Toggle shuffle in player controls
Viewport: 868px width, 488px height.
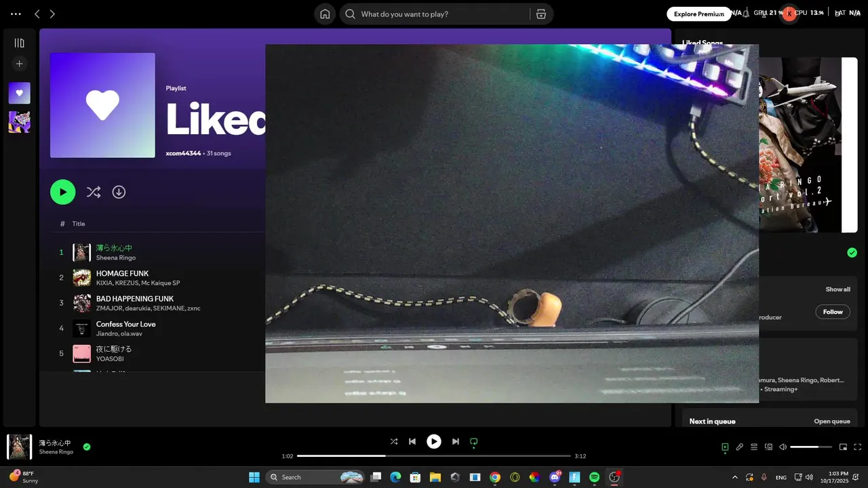(394, 441)
